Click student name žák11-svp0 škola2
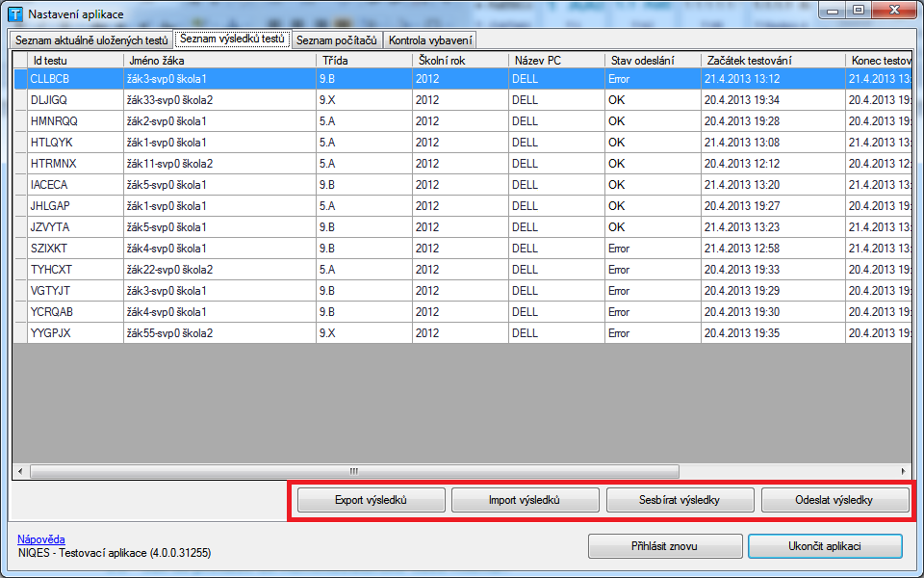 [219, 164]
